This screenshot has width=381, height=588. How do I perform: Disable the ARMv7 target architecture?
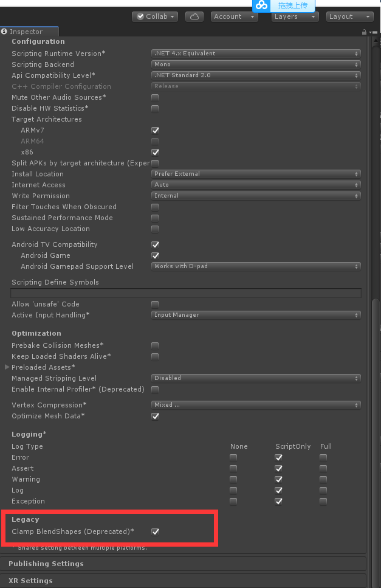point(155,130)
